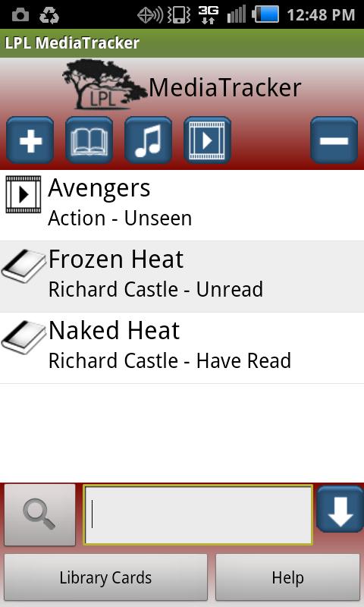Filter list by music note icon
The height and width of the screenshot is (607, 364).
[x=148, y=140]
